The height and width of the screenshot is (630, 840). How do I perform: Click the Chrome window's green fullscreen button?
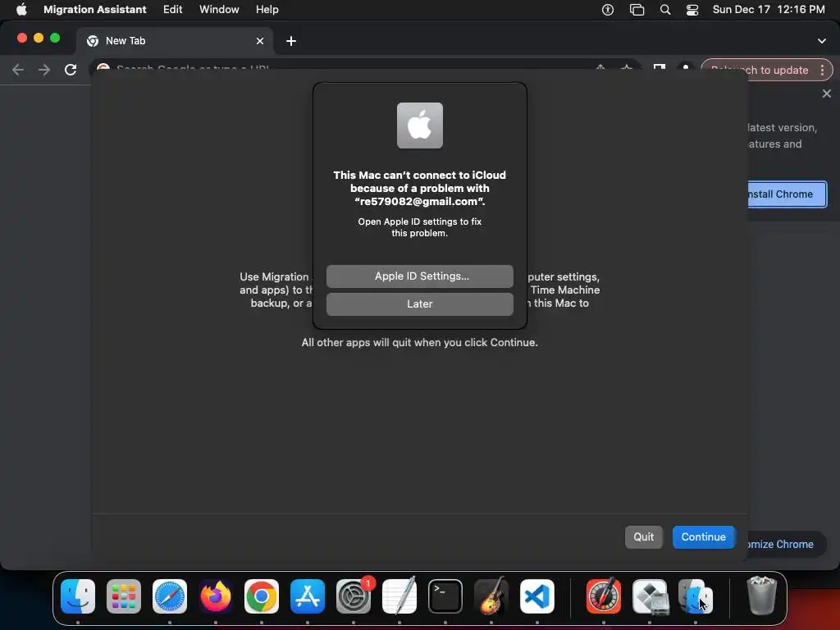click(55, 38)
